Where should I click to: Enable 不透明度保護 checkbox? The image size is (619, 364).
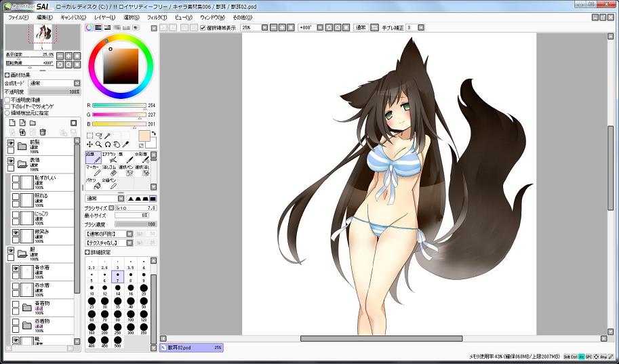click(x=7, y=100)
